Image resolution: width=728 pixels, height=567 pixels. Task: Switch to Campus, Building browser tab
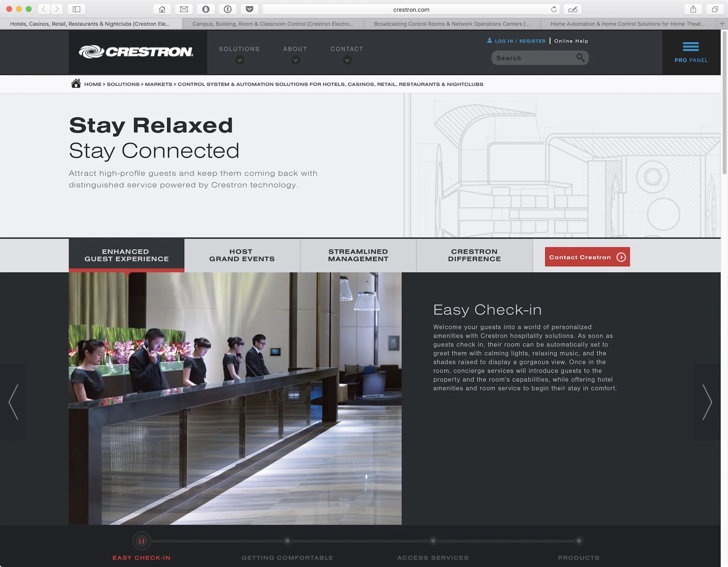pyautogui.click(x=273, y=24)
